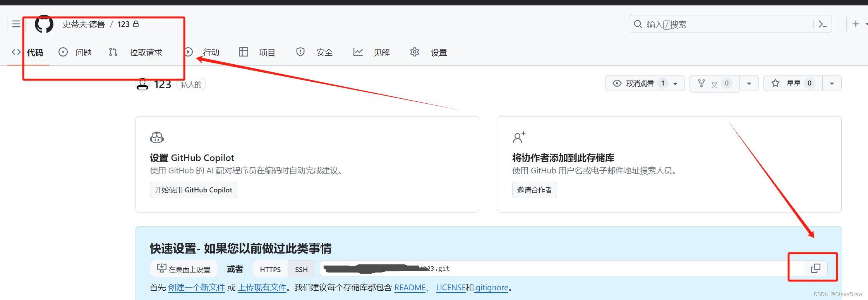
Task: Click 开始使用 GitHub Copilot button
Action: (194, 190)
